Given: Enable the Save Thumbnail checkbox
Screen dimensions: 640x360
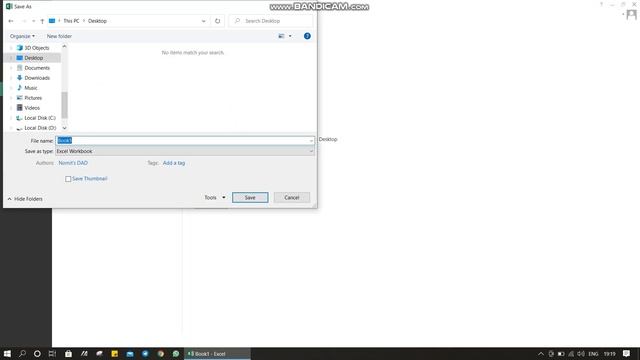Looking at the screenshot, I should pyautogui.click(x=68, y=179).
